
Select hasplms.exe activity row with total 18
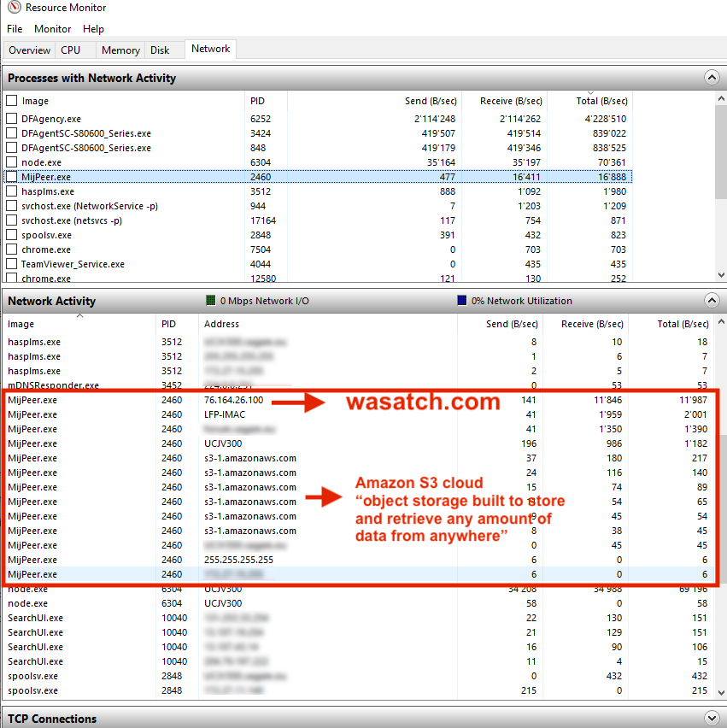coord(357,342)
